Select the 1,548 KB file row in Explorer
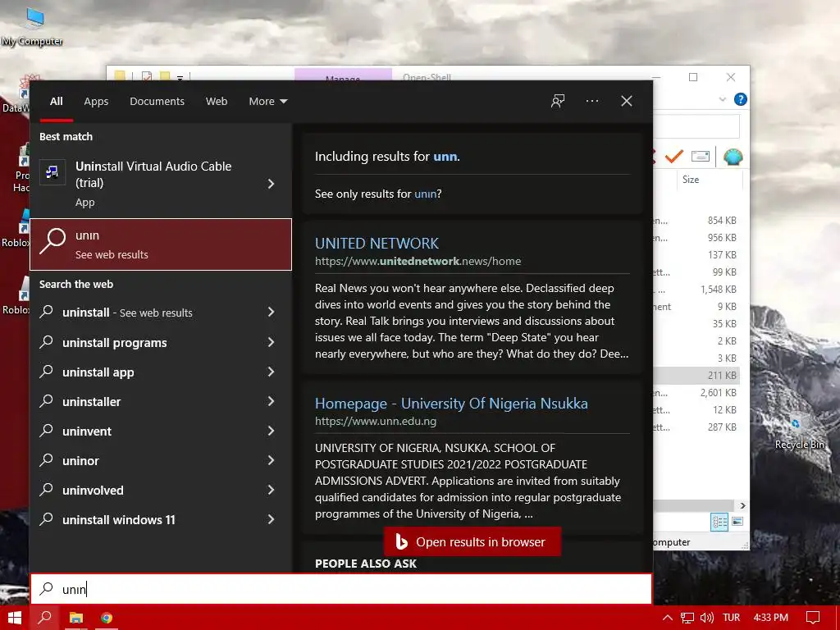This screenshot has width=840, height=630. click(696, 290)
